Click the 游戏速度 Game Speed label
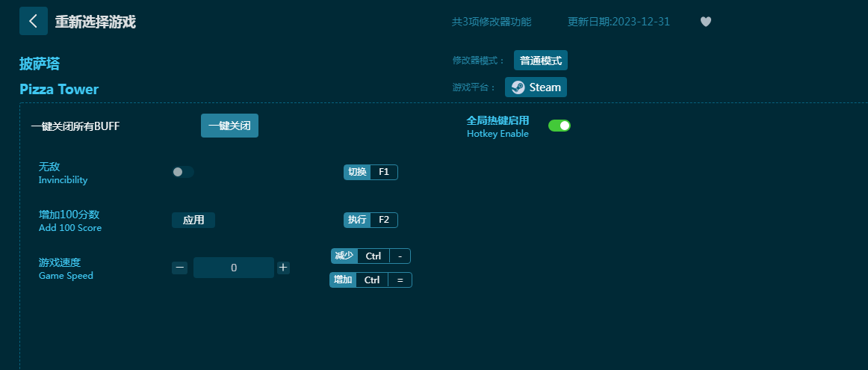Viewport: 868px width, 370px height. click(x=66, y=268)
